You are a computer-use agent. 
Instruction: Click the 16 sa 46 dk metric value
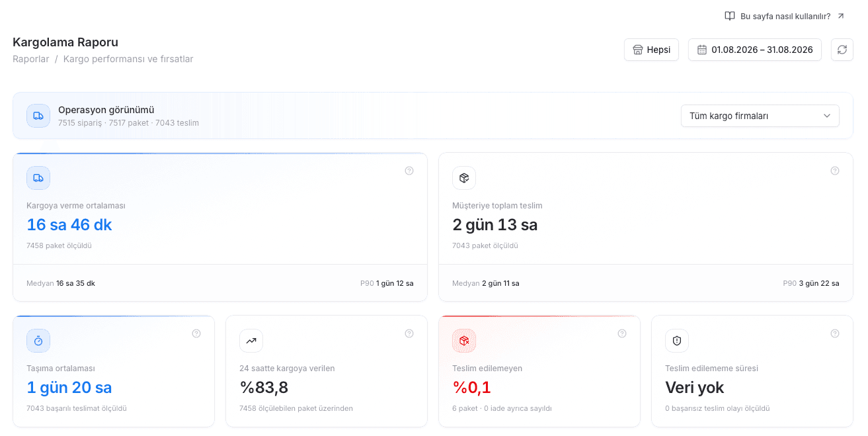point(69,224)
